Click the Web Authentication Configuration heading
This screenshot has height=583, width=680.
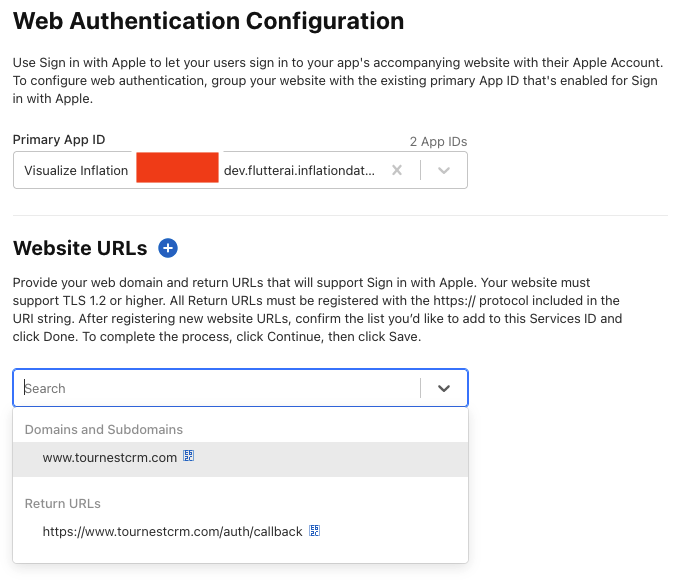click(x=209, y=21)
